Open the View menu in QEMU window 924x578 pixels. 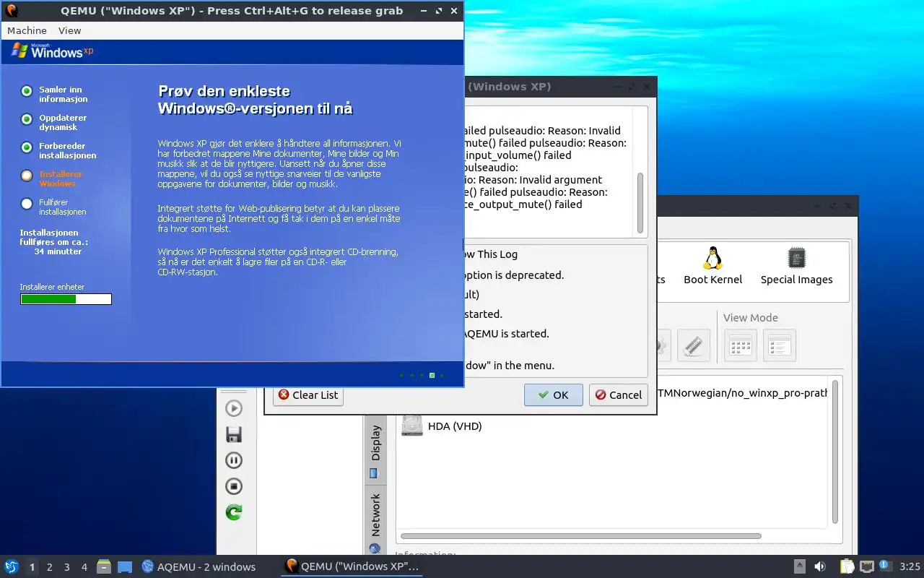click(x=69, y=30)
